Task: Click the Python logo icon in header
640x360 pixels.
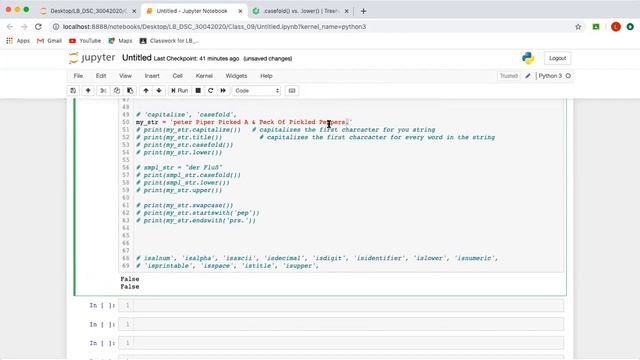Action: [x=528, y=58]
